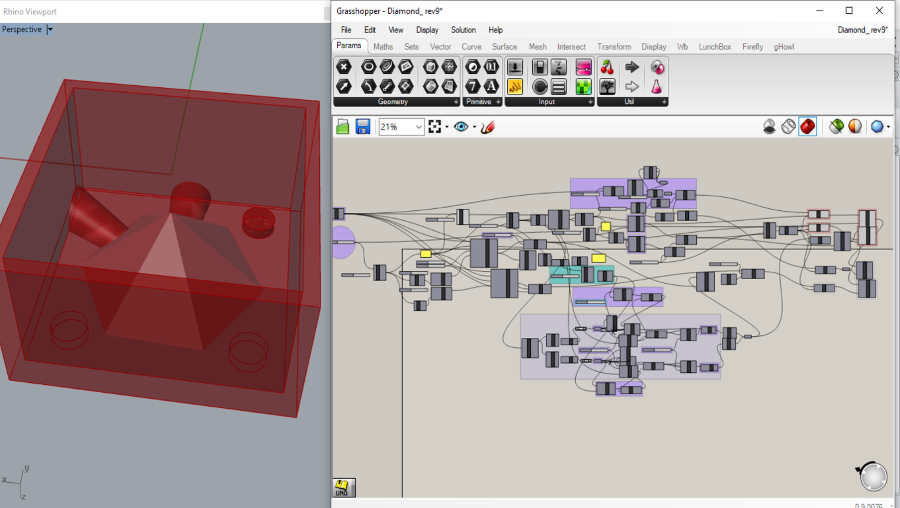Open named views eye icon
900x508 pixels.
pos(461,127)
